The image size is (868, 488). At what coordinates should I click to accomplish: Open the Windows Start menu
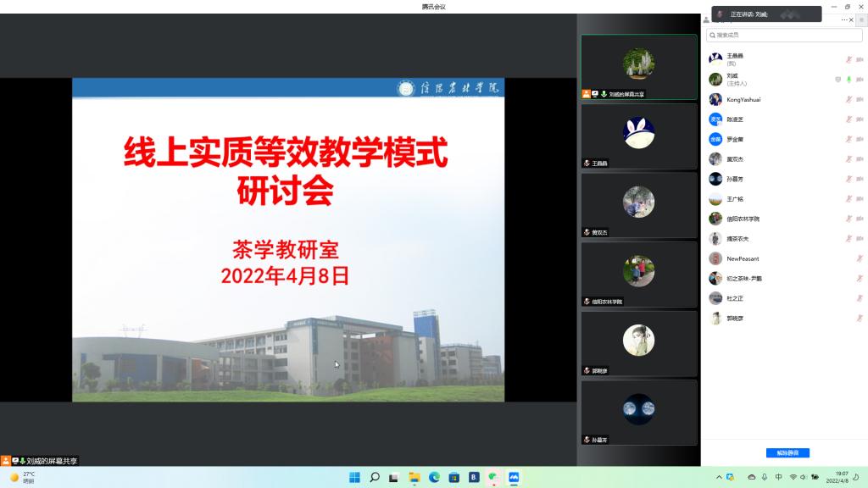[354, 477]
